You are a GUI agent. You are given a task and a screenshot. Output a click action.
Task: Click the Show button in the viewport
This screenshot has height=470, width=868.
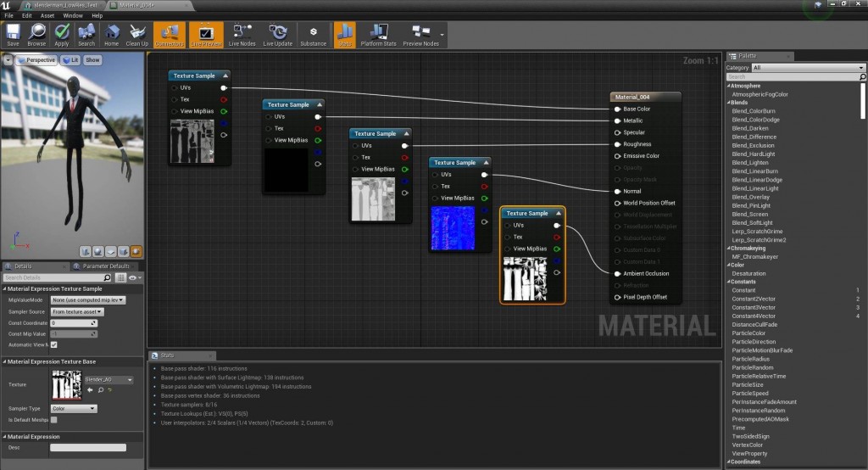pos(92,60)
